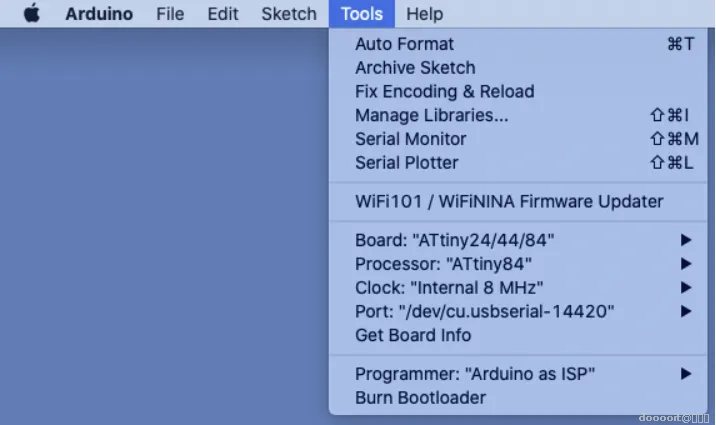The image size is (716, 425).
Task: Run Fix Encoding & Reload
Action: point(518,91)
